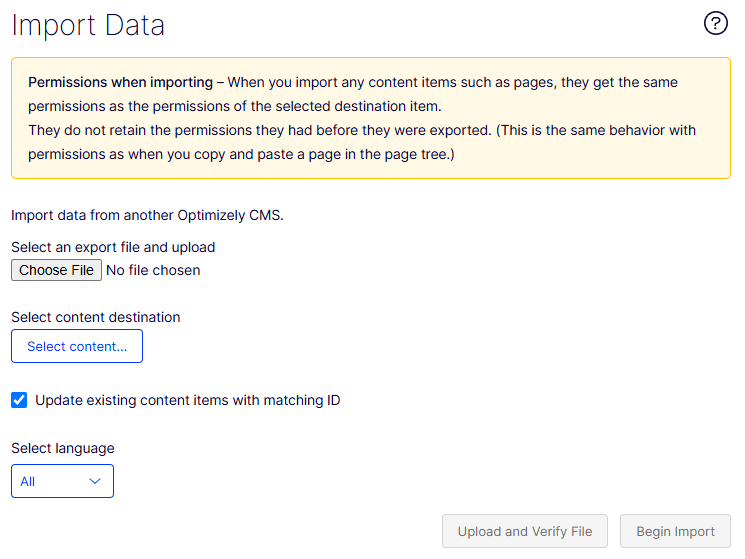The height and width of the screenshot is (559, 745).
Task: Click the Import Data page heading
Action: pos(88,26)
